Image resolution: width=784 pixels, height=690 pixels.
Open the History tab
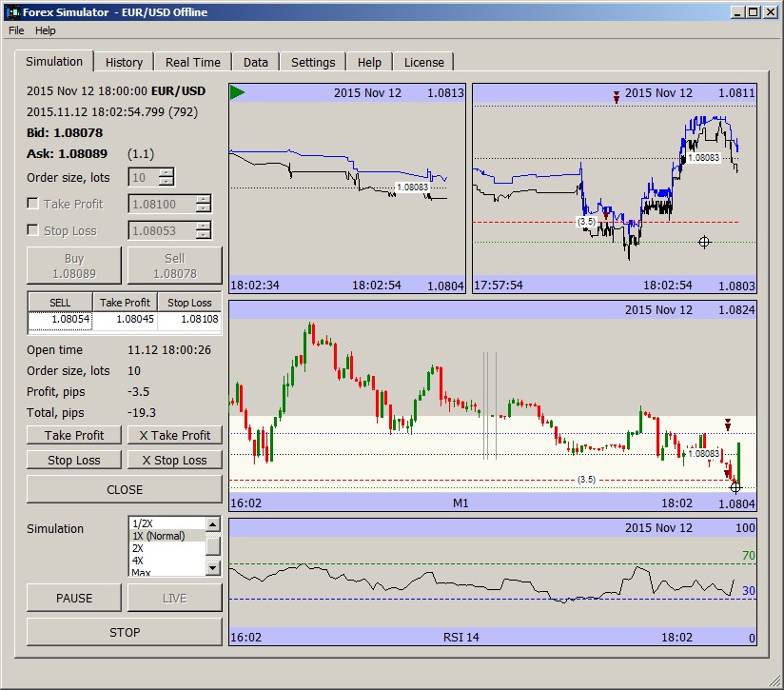[124, 61]
